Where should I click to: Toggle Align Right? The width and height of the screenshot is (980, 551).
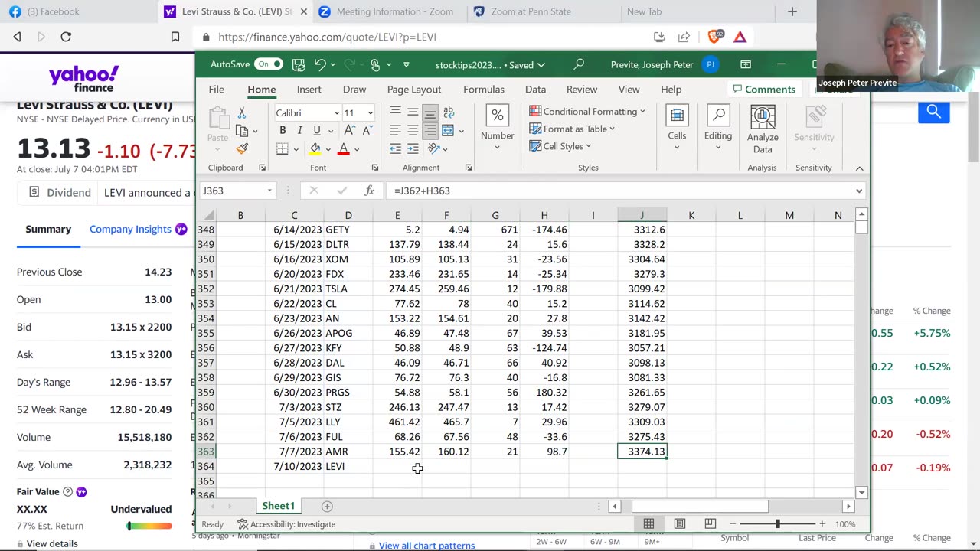tap(430, 131)
